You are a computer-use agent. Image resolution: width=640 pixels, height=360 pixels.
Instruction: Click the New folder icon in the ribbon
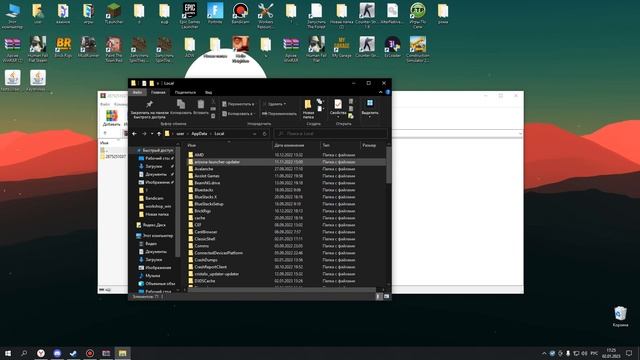[x=308, y=104]
